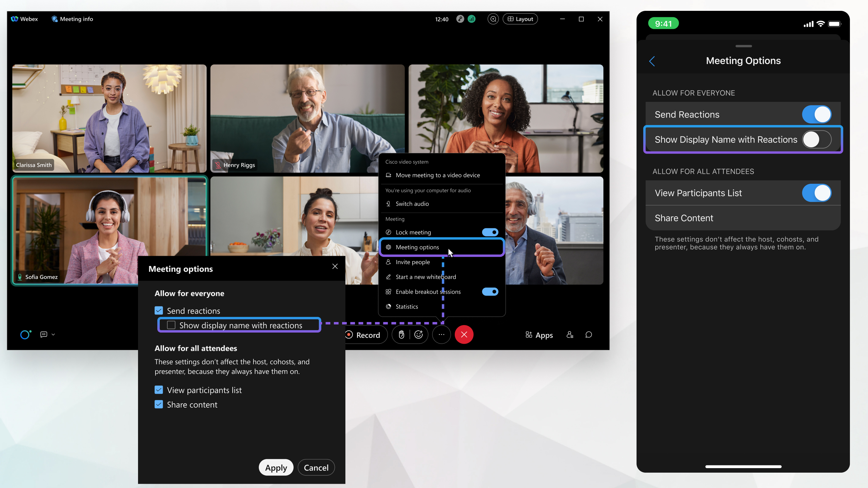Click the Chat/Comments icon in toolbar

[x=588, y=334]
